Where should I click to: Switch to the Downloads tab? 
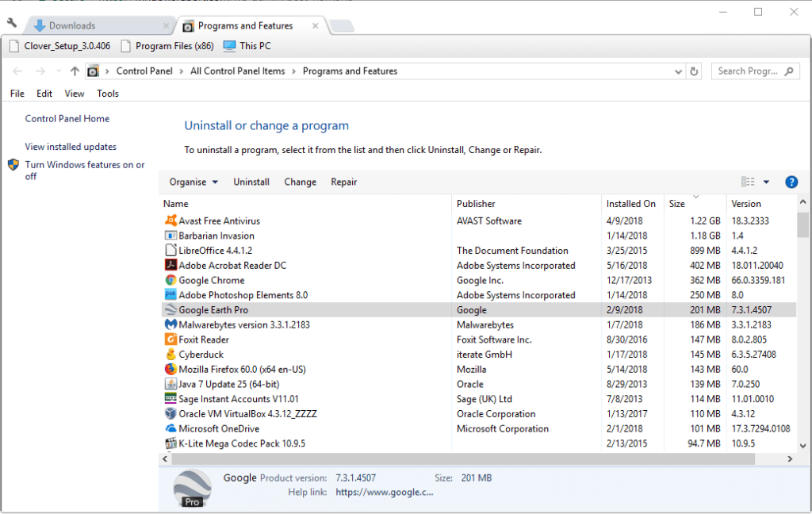point(71,26)
